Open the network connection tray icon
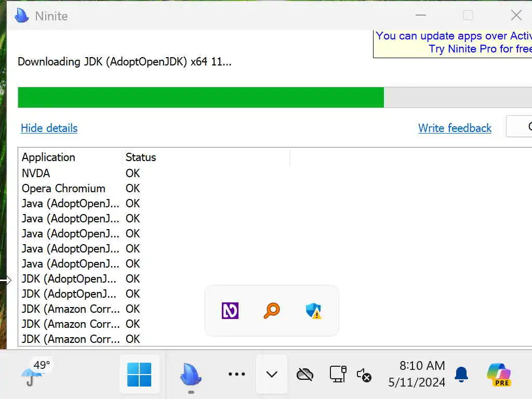532x399 pixels. click(x=338, y=374)
